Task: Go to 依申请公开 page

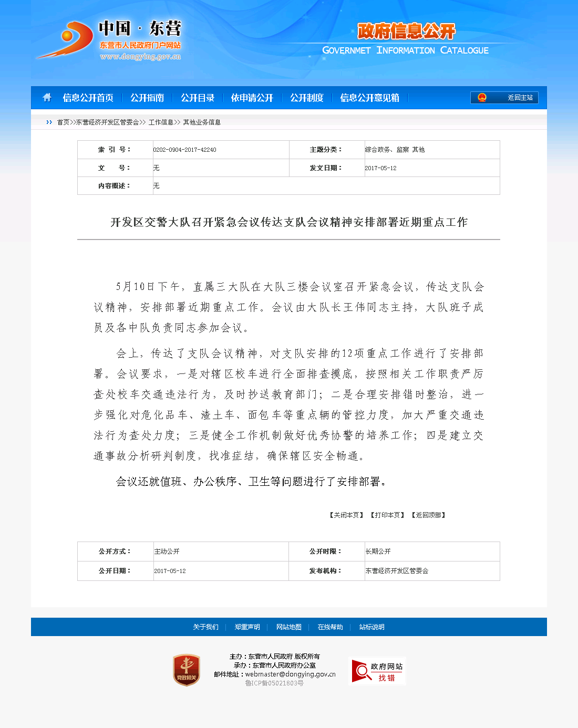Action: point(252,98)
